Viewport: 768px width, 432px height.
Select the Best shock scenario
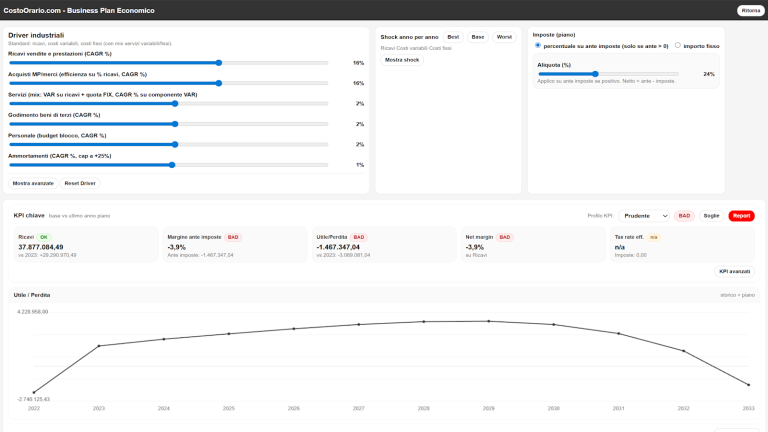click(x=453, y=36)
